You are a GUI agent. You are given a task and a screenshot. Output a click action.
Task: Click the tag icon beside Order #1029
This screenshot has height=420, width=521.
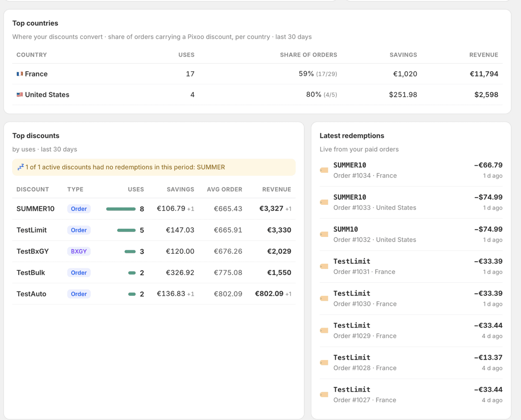[324, 331]
